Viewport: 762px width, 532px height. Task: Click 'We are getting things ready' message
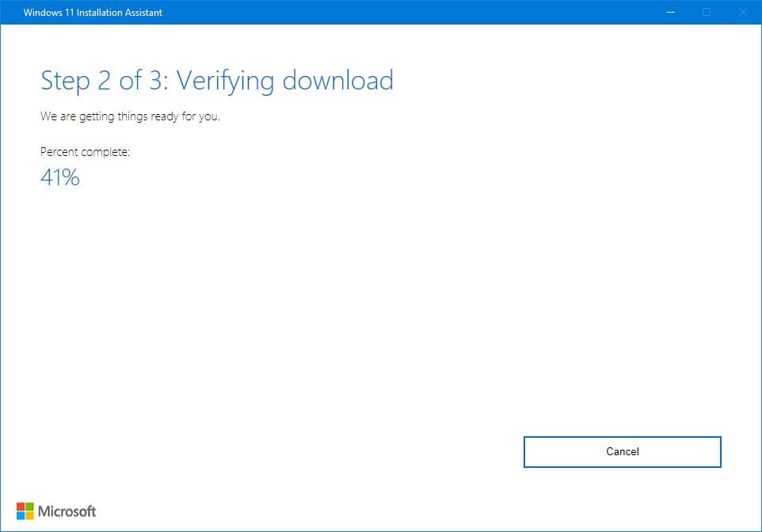[x=130, y=117]
